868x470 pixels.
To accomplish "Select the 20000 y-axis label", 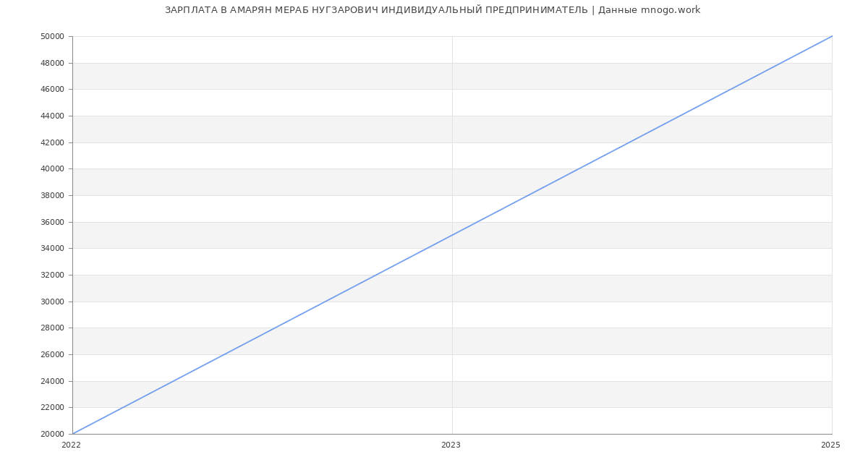I will 53,435.
